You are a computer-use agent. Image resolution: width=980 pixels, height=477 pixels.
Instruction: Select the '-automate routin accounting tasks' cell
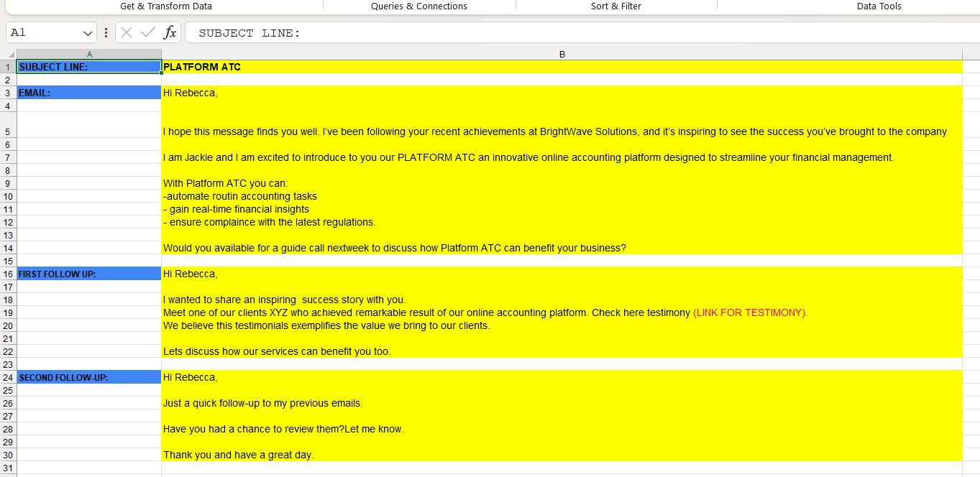tap(562, 196)
